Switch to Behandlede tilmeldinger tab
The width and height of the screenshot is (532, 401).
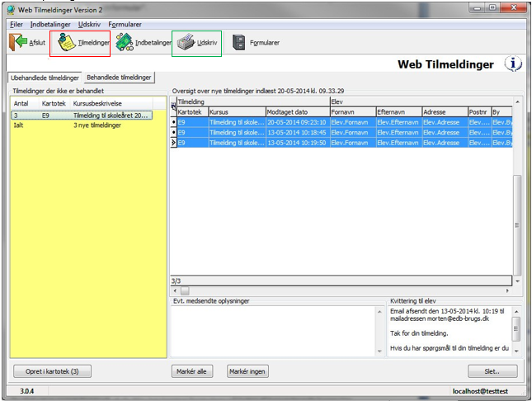(119, 78)
